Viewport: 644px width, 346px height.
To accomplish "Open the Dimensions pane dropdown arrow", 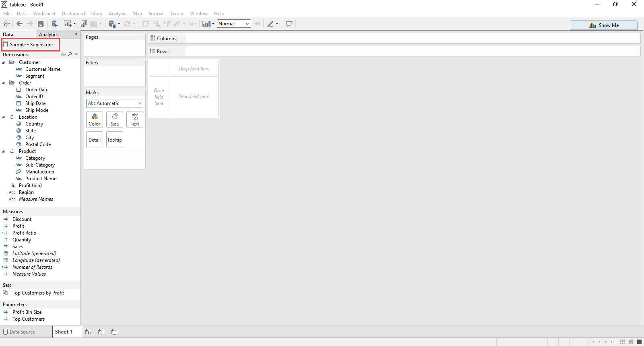I will (x=76, y=54).
